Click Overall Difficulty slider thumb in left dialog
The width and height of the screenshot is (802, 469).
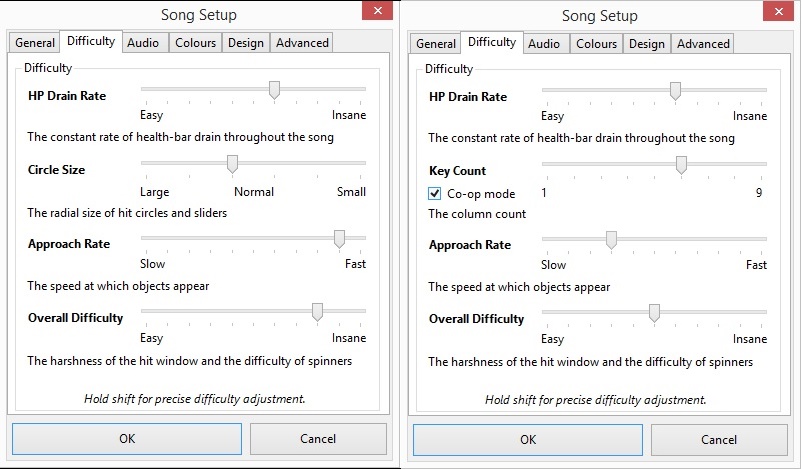point(317,312)
